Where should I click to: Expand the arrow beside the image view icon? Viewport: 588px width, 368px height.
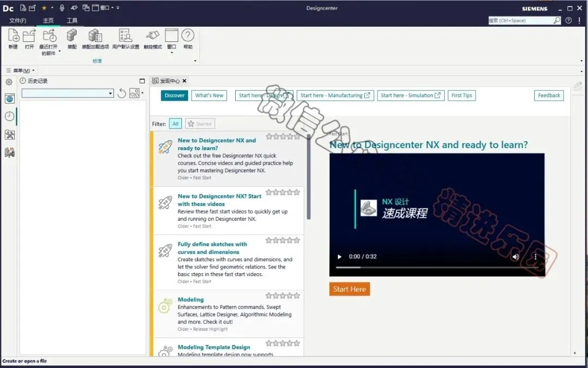click(x=143, y=93)
